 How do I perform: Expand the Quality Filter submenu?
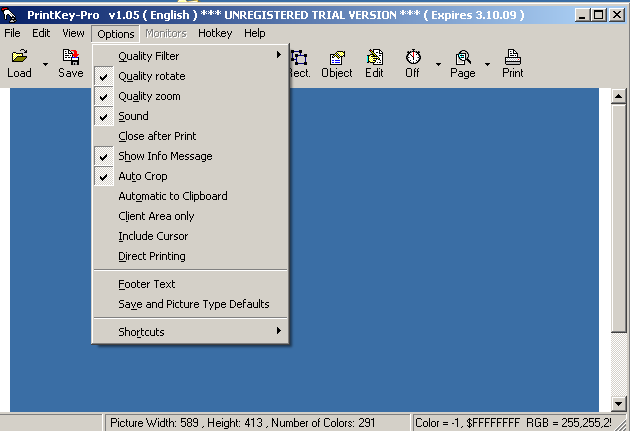point(190,56)
